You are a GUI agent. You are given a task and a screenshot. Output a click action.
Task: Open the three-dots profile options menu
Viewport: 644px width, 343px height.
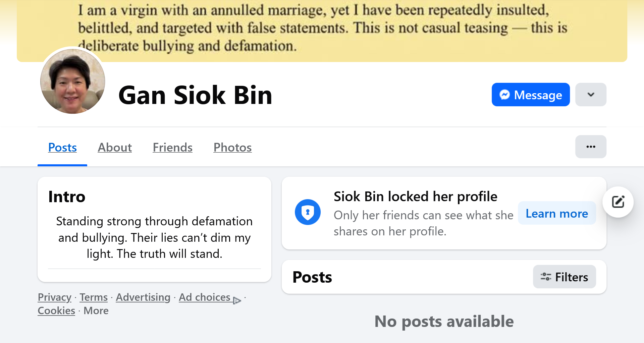pos(591,147)
